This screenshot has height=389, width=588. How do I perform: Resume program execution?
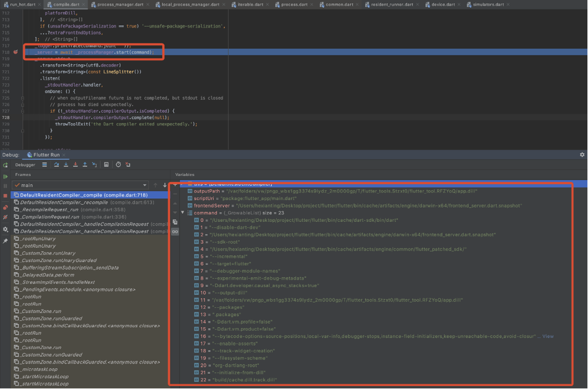coord(5,177)
